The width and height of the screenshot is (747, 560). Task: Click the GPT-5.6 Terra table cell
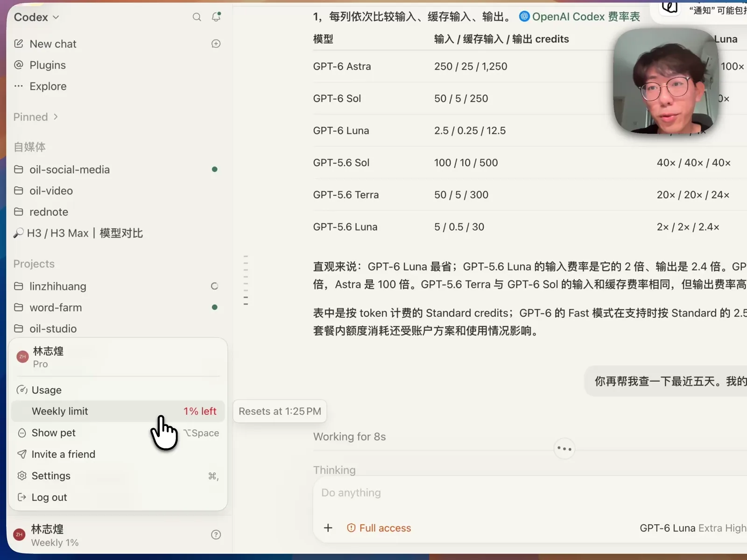tap(346, 195)
